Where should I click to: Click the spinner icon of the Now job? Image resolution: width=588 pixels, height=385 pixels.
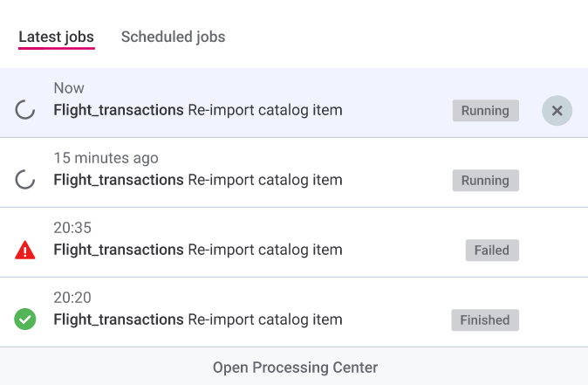[25, 110]
